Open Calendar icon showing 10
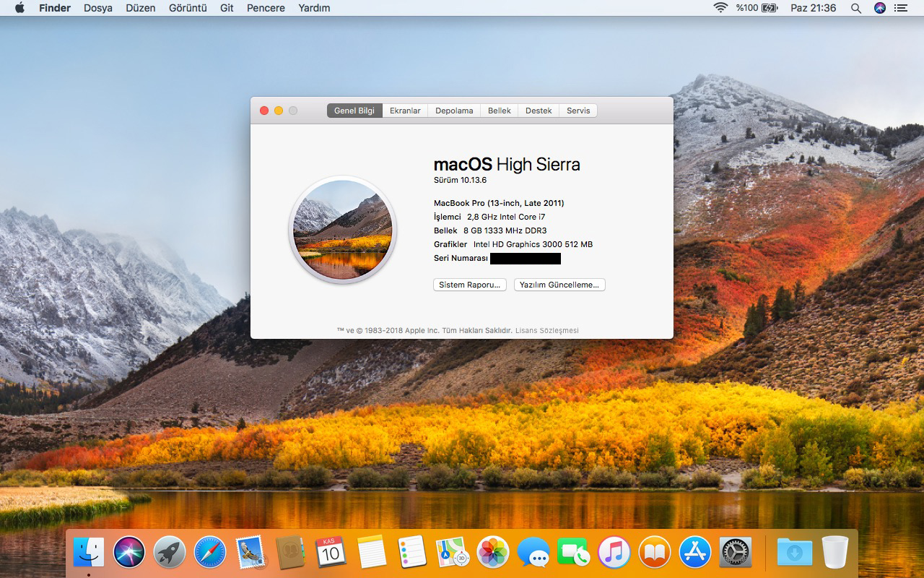 point(331,553)
